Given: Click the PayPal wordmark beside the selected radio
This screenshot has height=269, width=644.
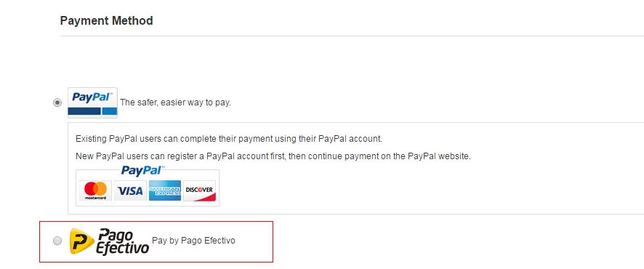Looking at the screenshot, I should click(x=92, y=97).
